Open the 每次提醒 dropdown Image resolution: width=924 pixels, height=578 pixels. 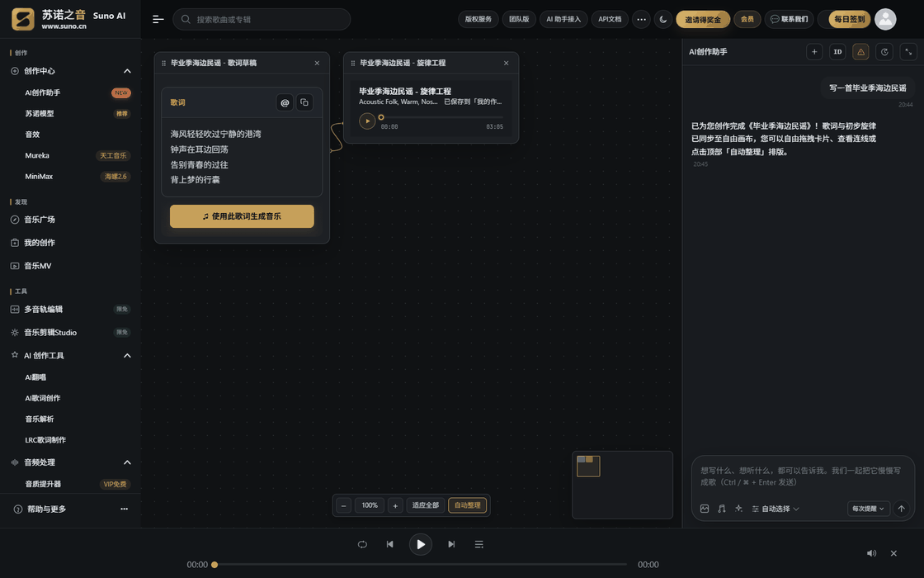(x=868, y=509)
